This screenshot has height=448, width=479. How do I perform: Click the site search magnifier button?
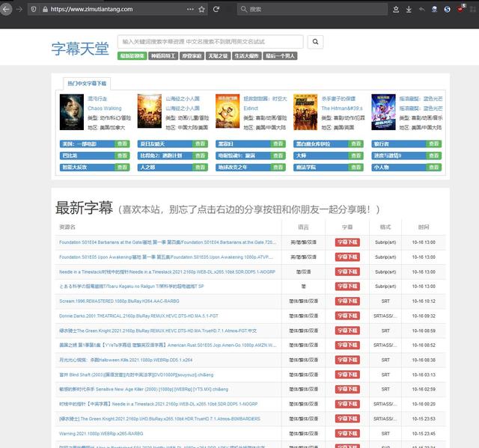[315, 42]
